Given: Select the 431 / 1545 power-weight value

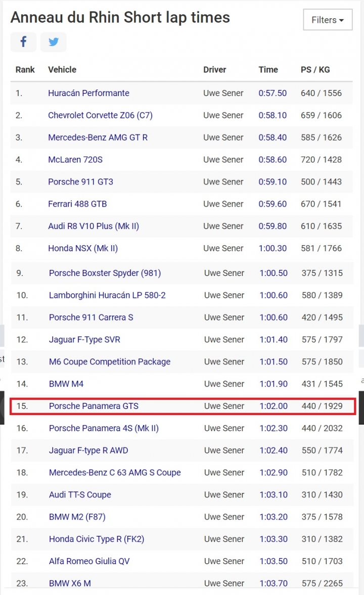Looking at the screenshot, I should (322, 384).
